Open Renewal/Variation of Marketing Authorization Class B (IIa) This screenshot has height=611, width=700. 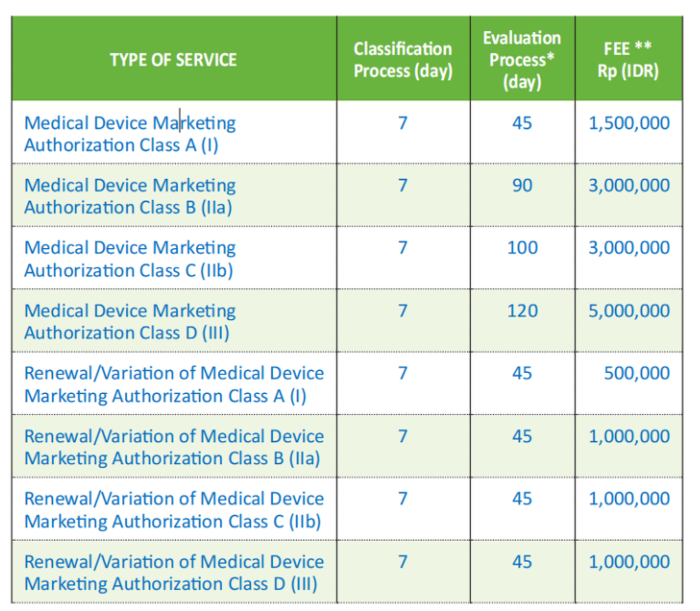tap(174, 448)
